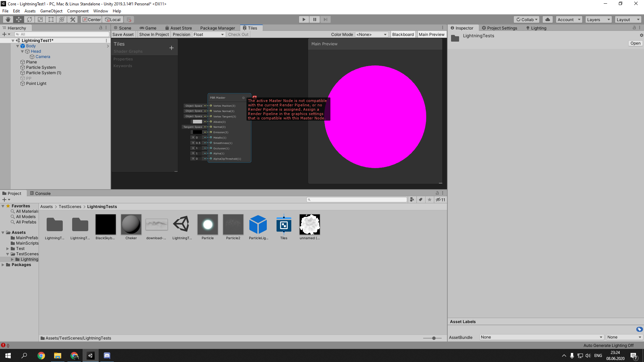Open the custom editor tools icon
This screenshot has height=362, width=644.
tap(72, 19)
